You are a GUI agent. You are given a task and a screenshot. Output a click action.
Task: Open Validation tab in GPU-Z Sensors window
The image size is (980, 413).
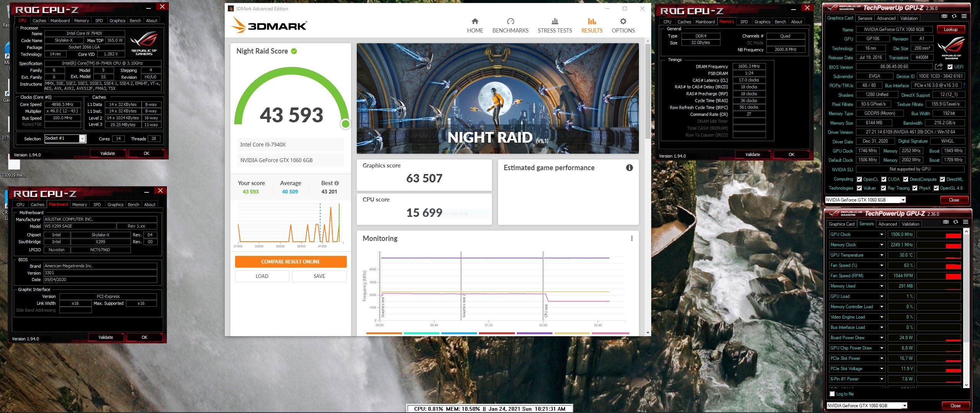tap(910, 224)
